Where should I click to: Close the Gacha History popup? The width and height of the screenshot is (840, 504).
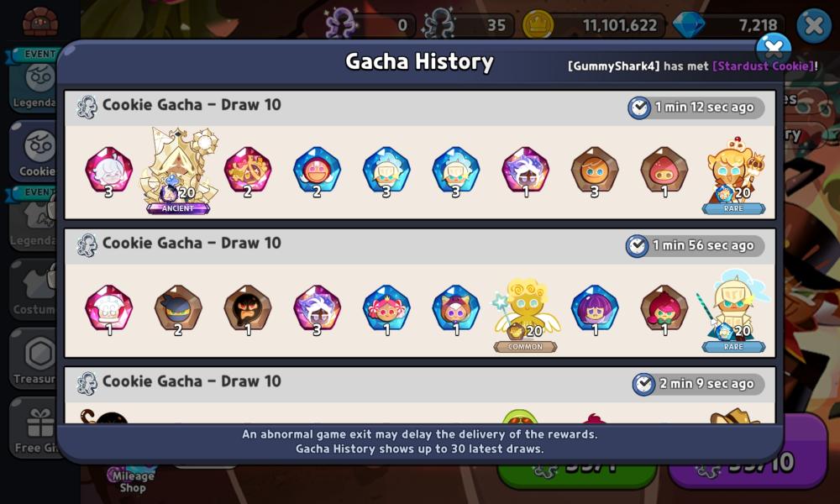774,50
